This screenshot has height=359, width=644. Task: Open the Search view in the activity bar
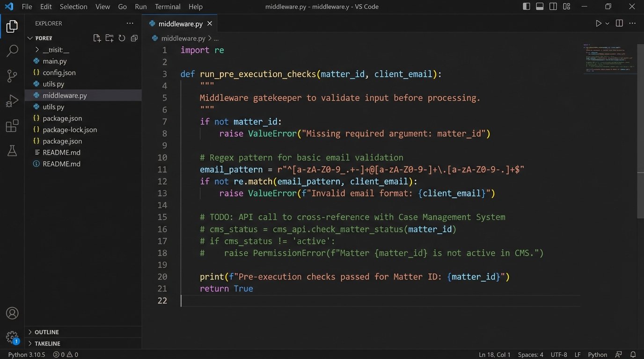(12, 50)
